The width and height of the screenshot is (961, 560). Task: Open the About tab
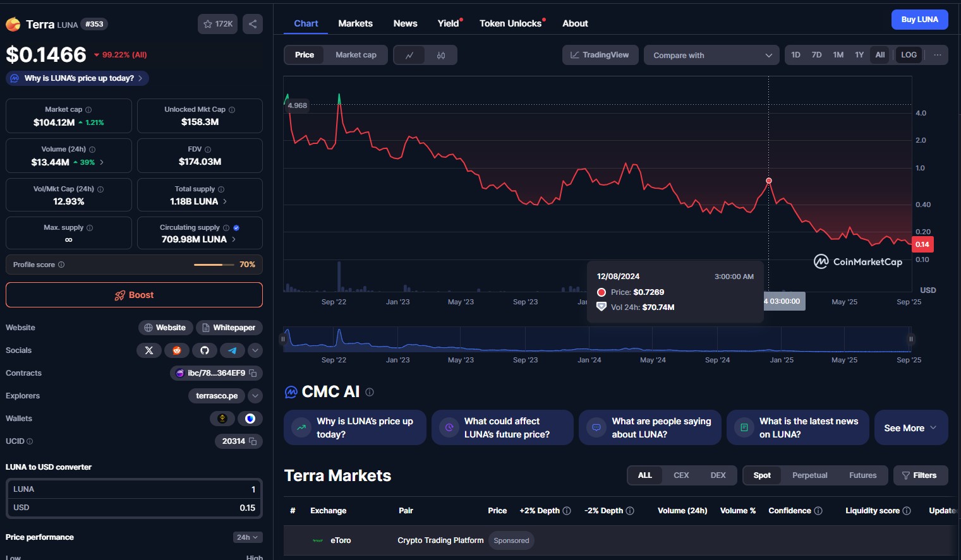[575, 23]
